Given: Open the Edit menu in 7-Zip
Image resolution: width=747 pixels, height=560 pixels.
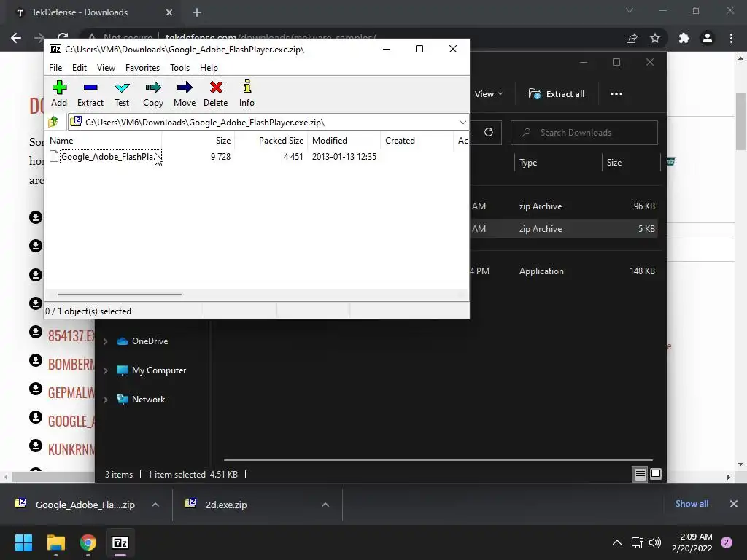Looking at the screenshot, I should point(79,68).
